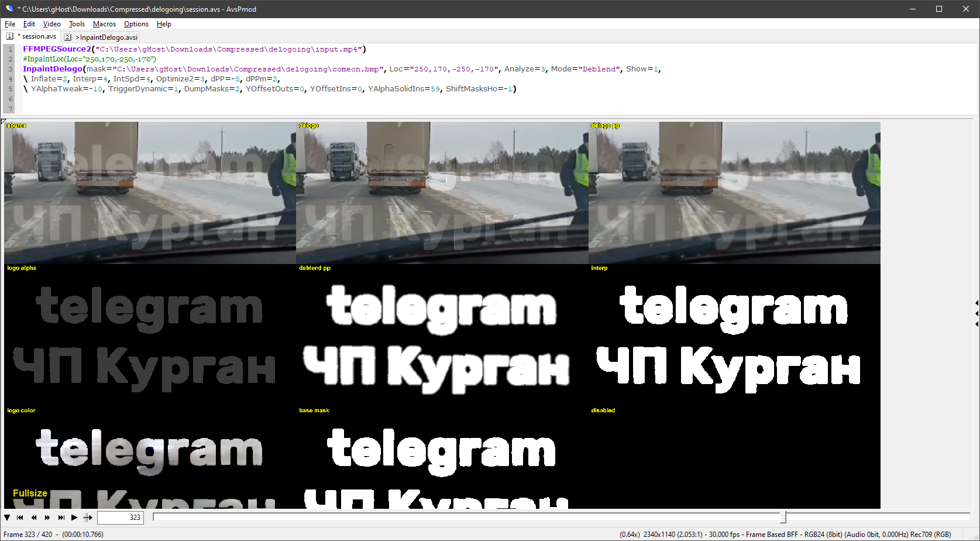The height and width of the screenshot is (541, 980).
Task: Close the AvsPmod window
Action: 966,9
